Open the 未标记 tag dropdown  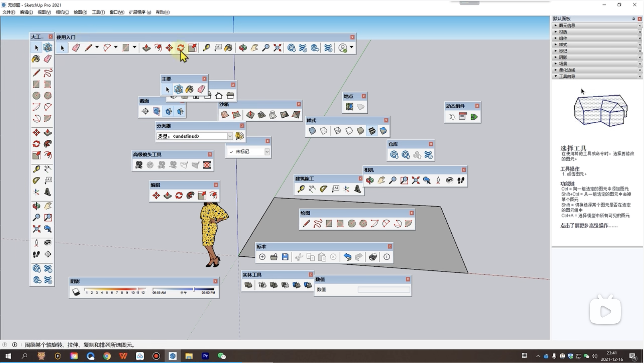tap(267, 152)
